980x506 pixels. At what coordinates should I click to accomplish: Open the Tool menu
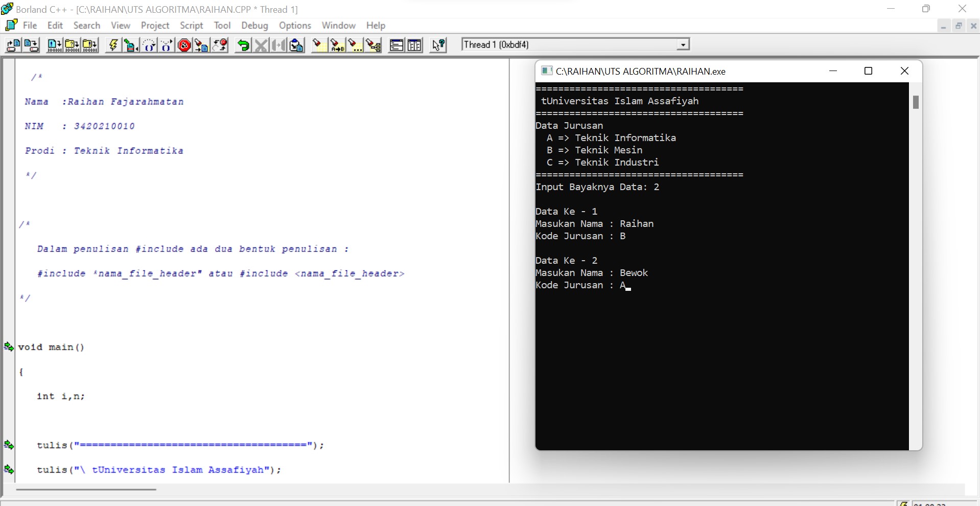[x=222, y=25]
